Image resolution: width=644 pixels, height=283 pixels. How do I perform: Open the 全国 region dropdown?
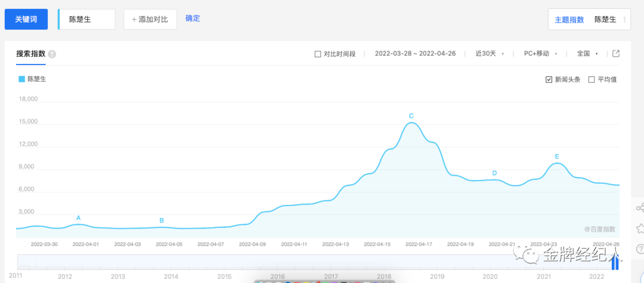587,54
